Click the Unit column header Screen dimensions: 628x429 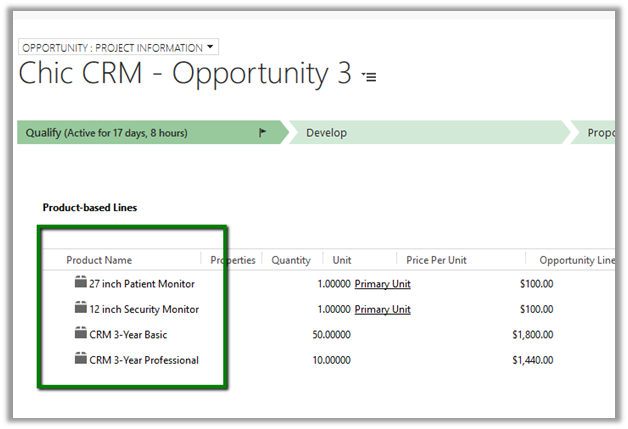click(x=342, y=260)
